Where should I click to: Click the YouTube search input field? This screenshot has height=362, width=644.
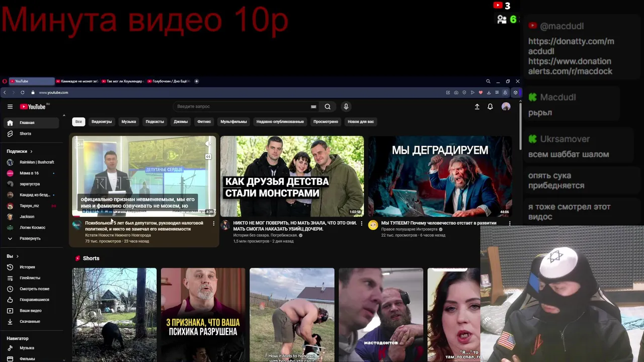click(x=244, y=107)
